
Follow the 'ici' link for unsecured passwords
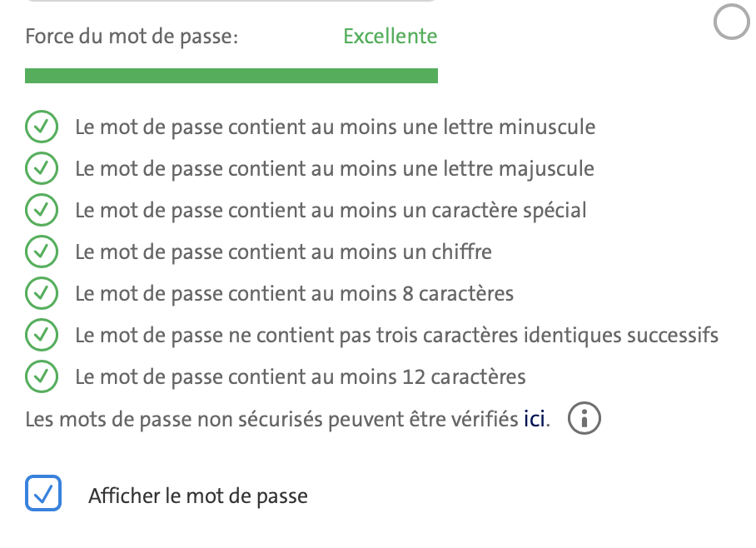[535, 419]
